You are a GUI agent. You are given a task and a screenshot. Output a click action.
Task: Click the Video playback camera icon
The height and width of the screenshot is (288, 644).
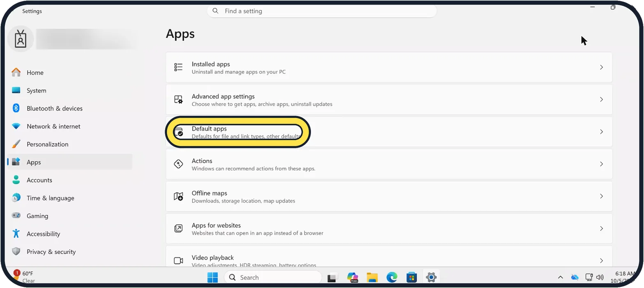(x=178, y=260)
